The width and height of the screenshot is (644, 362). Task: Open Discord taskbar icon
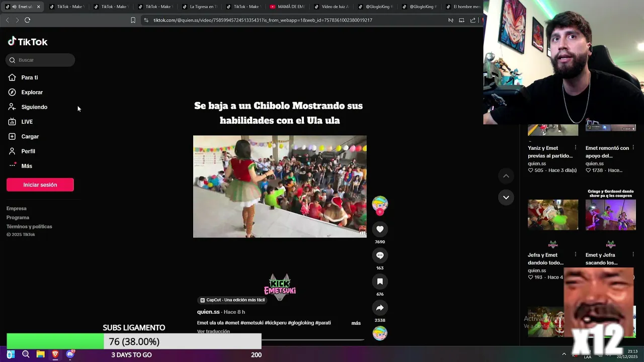[70, 354]
